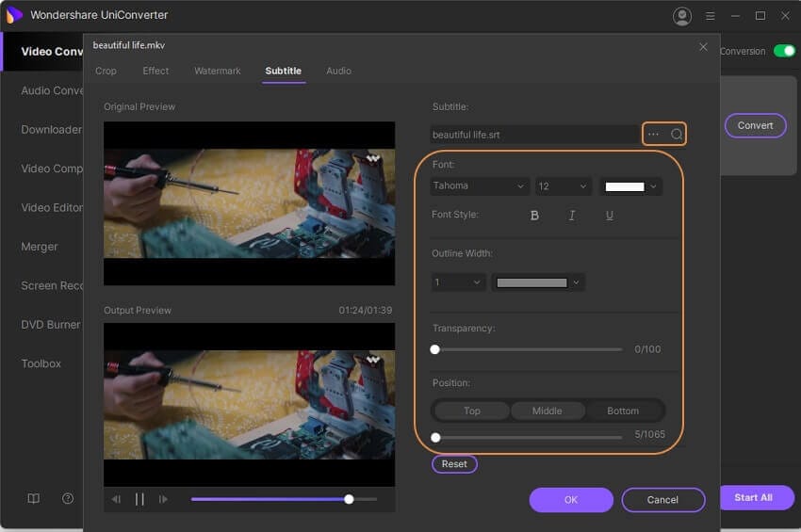The width and height of the screenshot is (801, 532).
Task: Go to previous frame in output preview
Action: point(116,499)
